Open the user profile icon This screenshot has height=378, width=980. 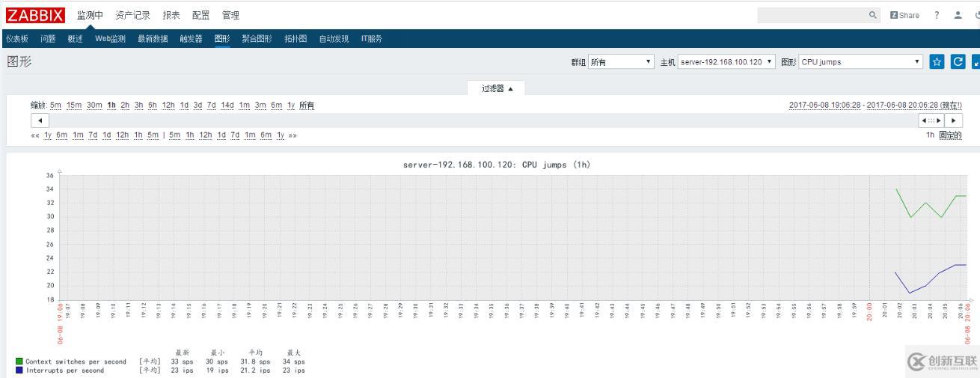tap(958, 15)
